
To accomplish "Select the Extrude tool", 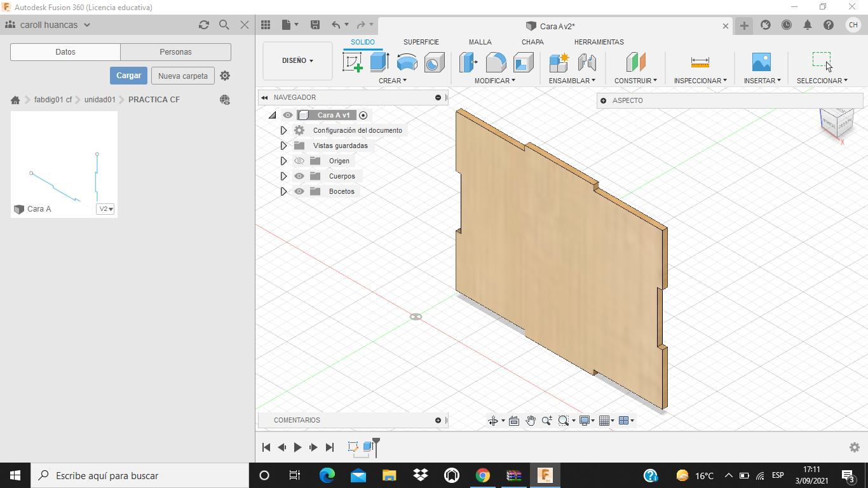I will [x=379, y=62].
